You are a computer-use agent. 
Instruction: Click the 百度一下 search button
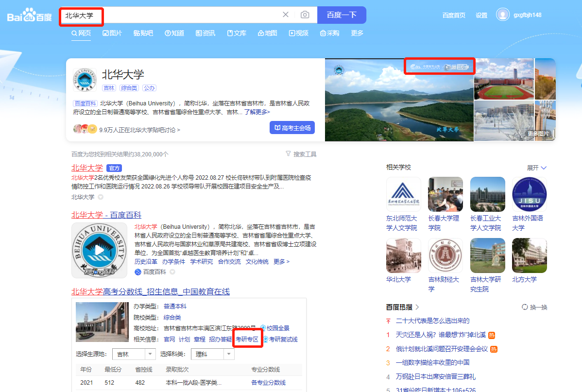coord(342,15)
